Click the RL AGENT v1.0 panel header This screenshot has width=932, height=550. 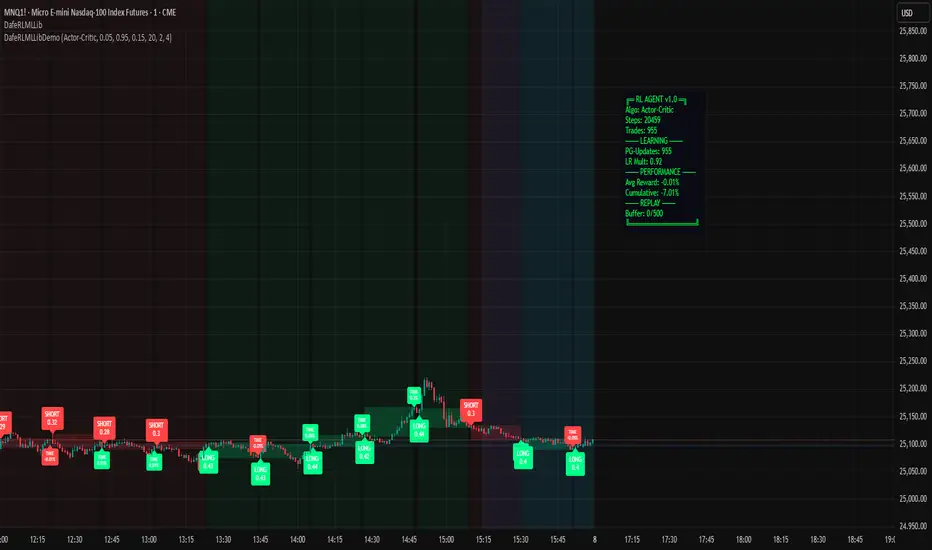(x=656, y=99)
